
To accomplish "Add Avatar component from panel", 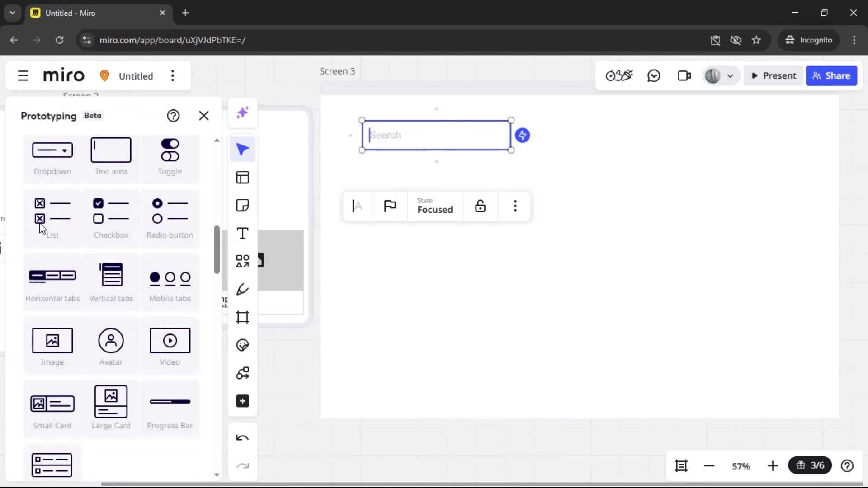I will click(111, 346).
